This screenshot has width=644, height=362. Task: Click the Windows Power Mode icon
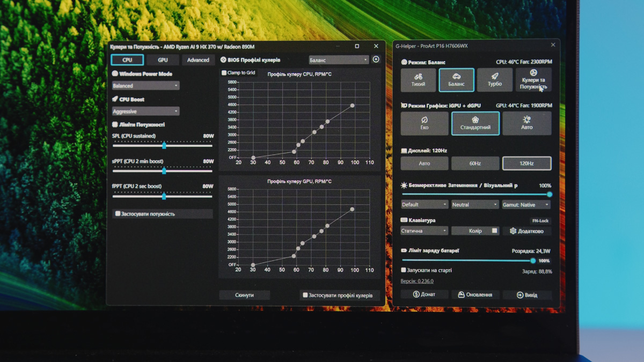pos(115,73)
